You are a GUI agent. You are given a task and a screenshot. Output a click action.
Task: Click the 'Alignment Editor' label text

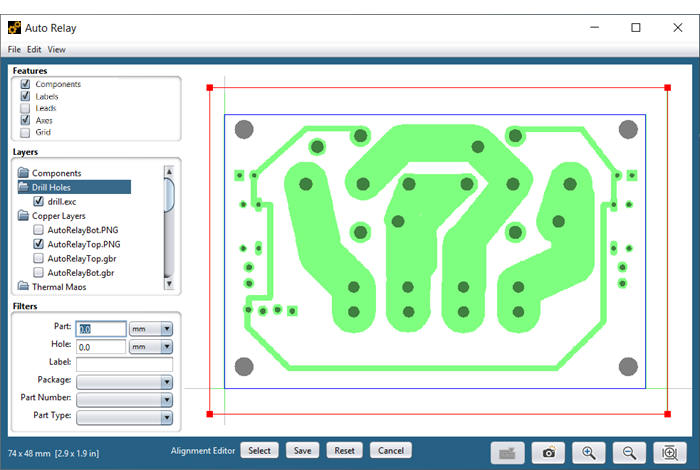tap(203, 451)
